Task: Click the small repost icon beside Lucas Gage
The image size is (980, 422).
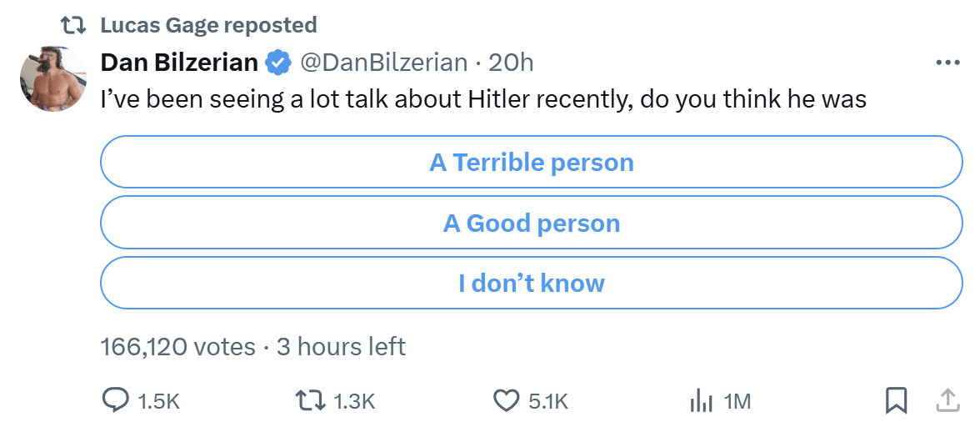Action: click(75, 25)
